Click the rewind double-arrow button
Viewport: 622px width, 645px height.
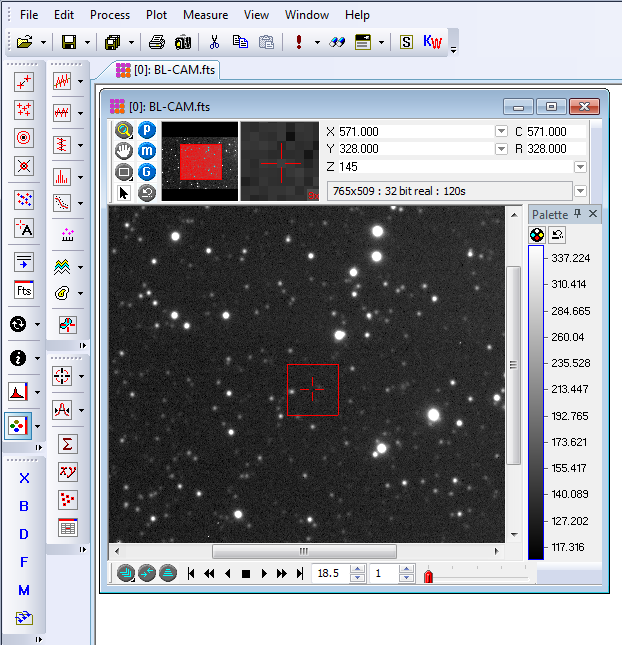pyautogui.click(x=209, y=573)
